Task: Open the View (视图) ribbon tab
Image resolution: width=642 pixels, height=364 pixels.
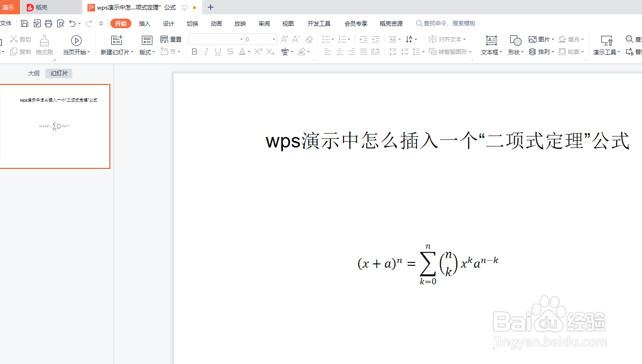Action: 288,23
